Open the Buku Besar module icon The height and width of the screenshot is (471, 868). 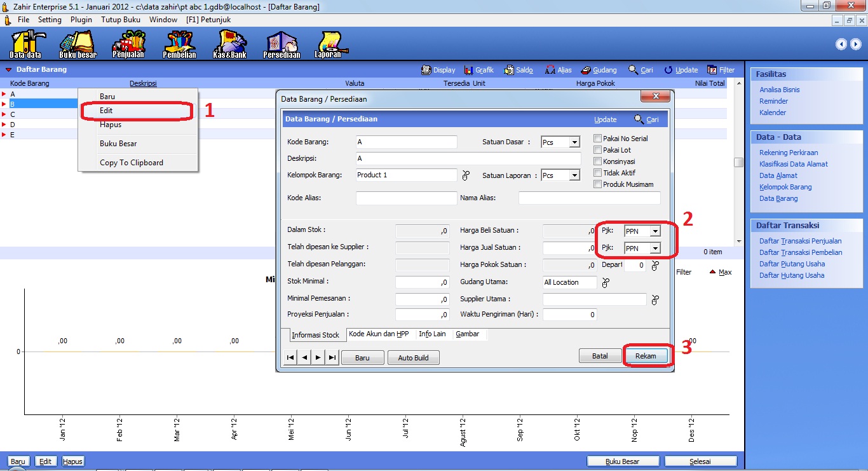pos(78,44)
